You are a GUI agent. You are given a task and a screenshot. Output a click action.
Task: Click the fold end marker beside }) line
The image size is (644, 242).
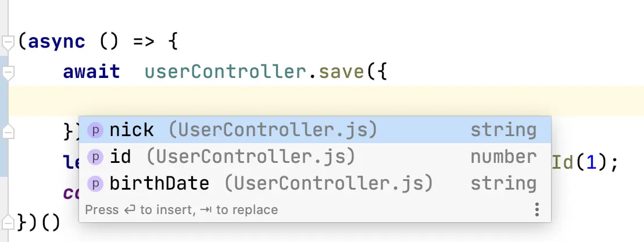[x=8, y=131]
